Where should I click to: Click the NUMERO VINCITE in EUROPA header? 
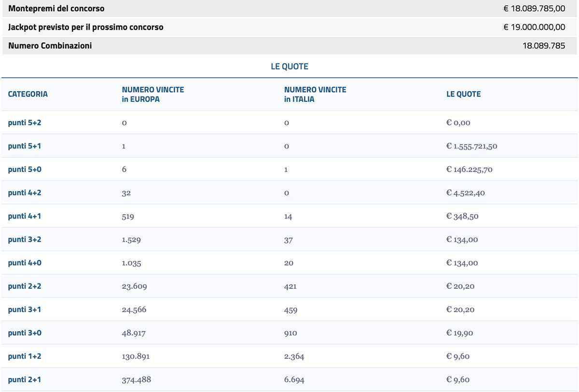coord(153,94)
